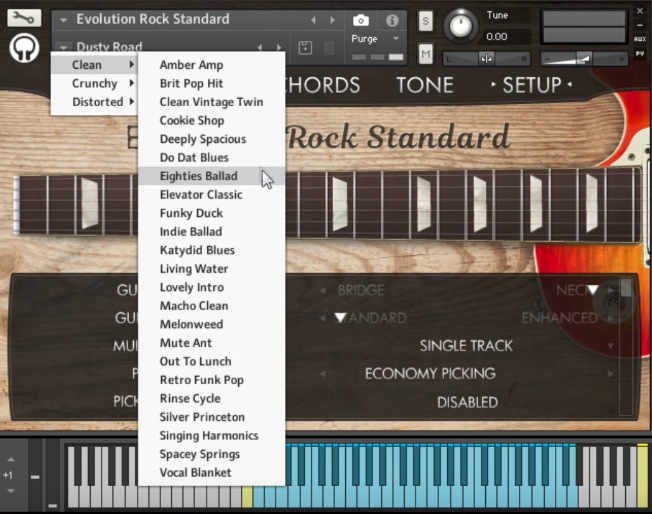
Task: Pick the Vocal Blanket preset
Action: pos(211,472)
